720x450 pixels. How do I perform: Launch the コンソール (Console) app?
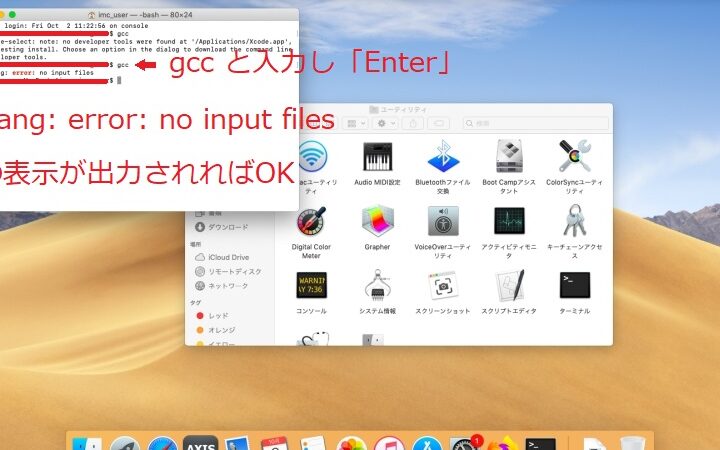point(311,285)
